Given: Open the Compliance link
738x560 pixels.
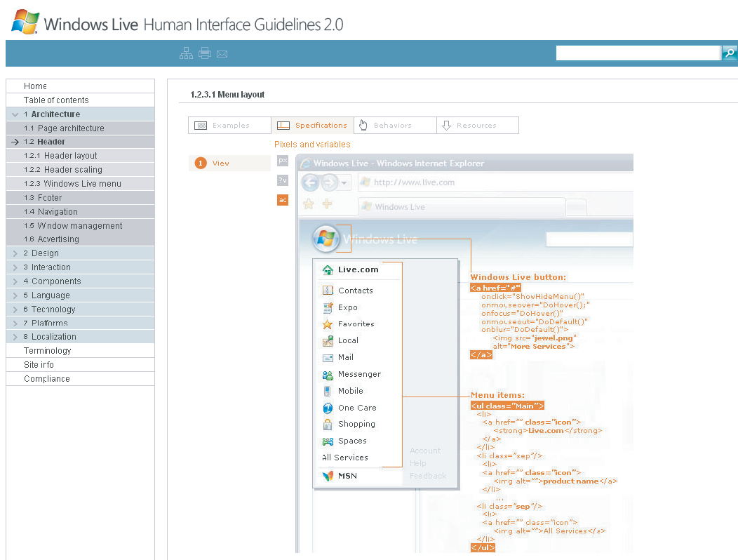Looking at the screenshot, I should 81,379.
